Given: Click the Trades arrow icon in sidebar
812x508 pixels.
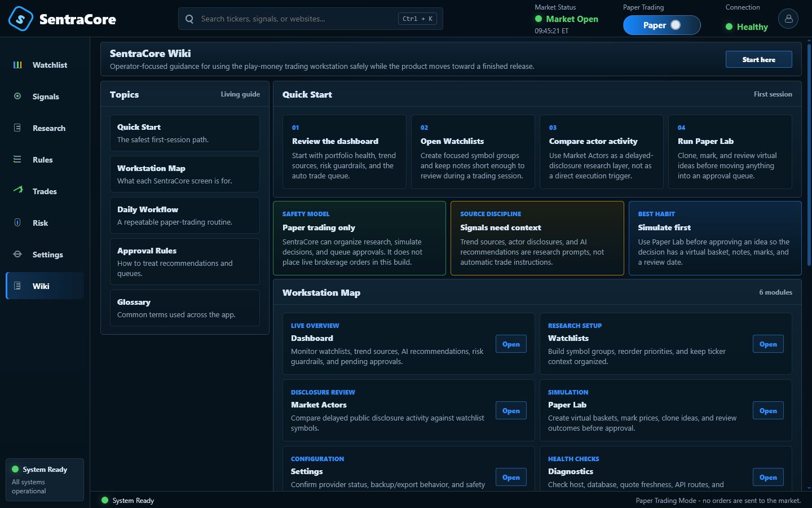Looking at the screenshot, I should click(17, 191).
